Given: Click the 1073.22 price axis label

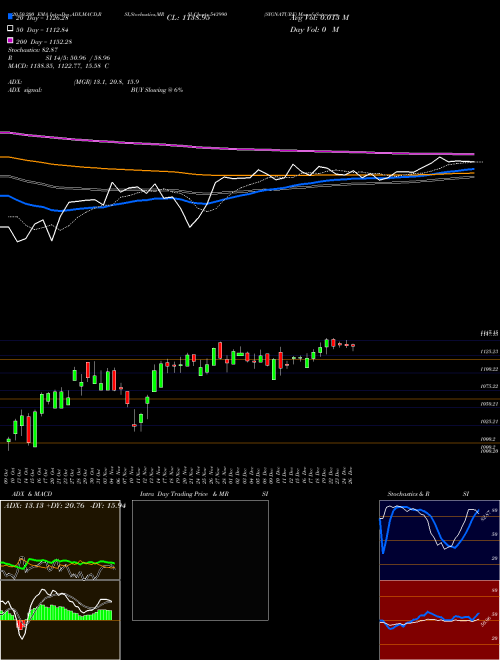Looking at the screenshot, I should tap(489, 386).
